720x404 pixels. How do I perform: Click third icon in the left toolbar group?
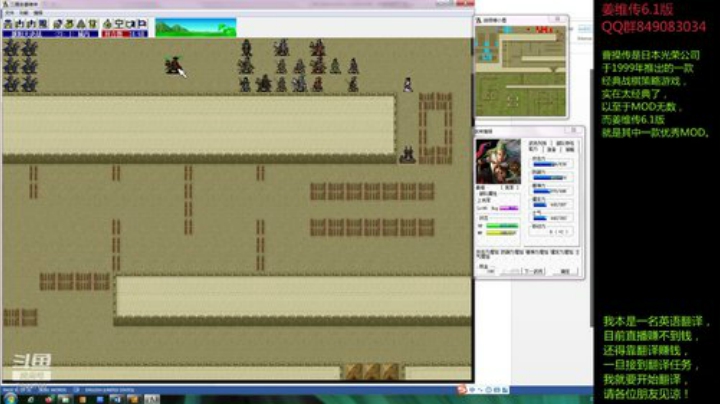click(x=31, y=24)
